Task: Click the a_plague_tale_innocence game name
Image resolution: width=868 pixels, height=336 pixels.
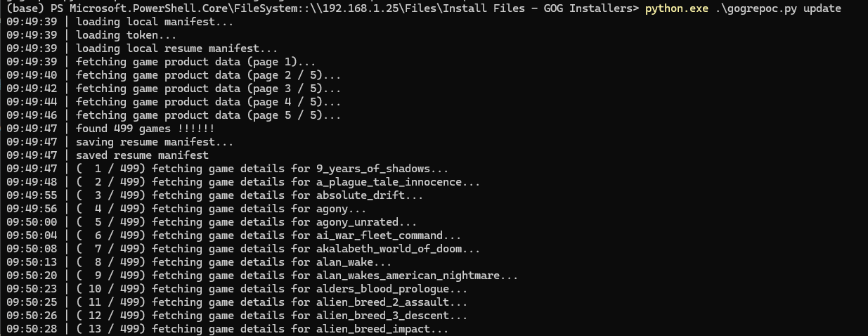Action: click(391, 182)
